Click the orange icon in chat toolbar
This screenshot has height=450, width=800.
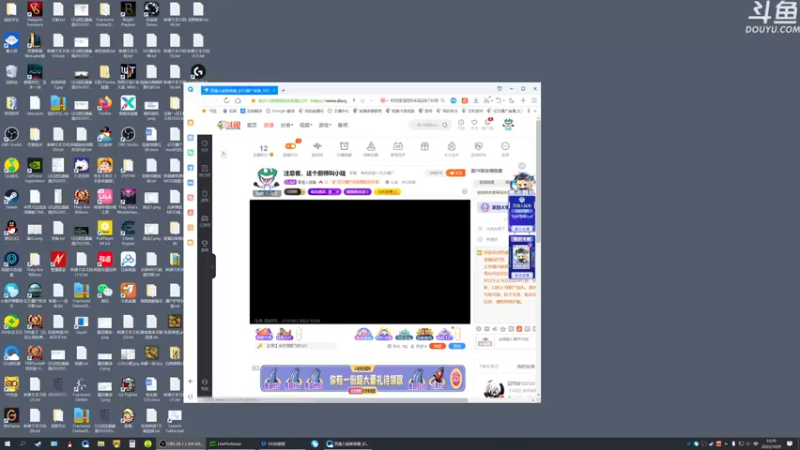tap(519, 329)
